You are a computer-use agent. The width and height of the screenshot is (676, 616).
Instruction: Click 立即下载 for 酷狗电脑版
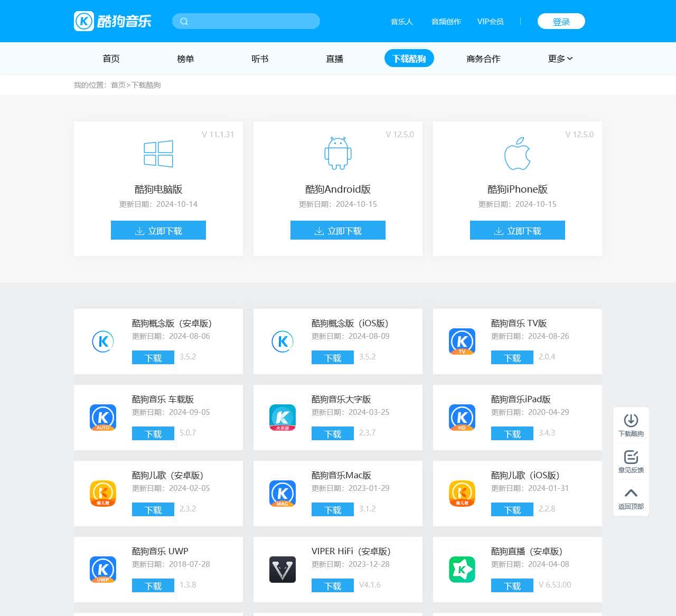158,230
